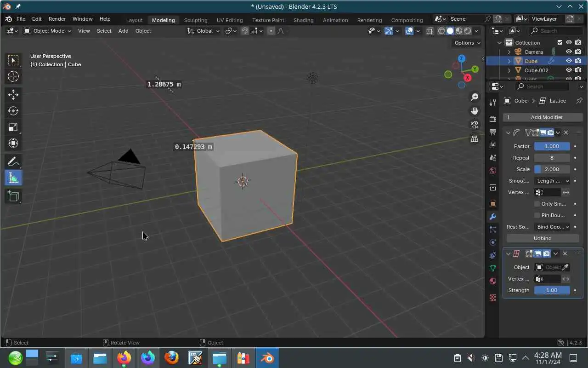Toggle snapping magnet in header
Screen dimensions: 588x368
(x=245, y=31)
